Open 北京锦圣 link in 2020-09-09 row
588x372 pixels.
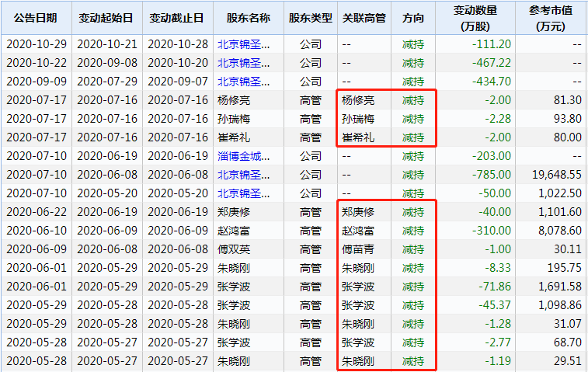[243, 82]
